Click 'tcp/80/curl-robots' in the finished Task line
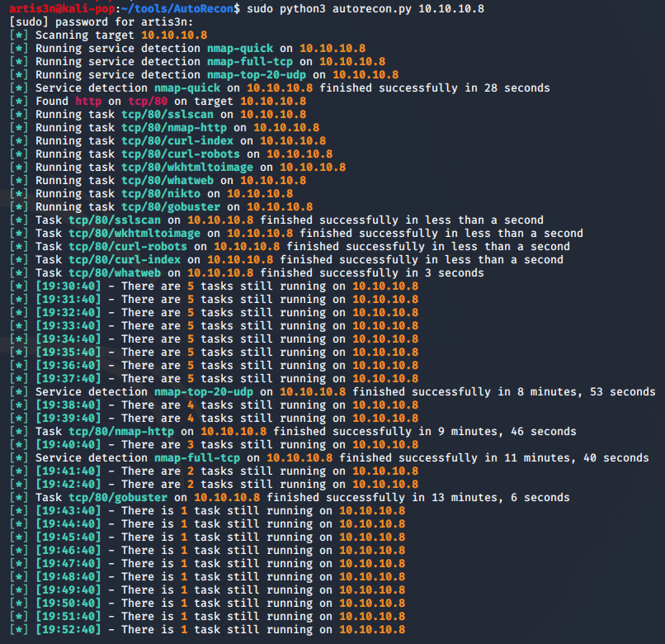Screen dimensions: 665x644 [128, 246]
